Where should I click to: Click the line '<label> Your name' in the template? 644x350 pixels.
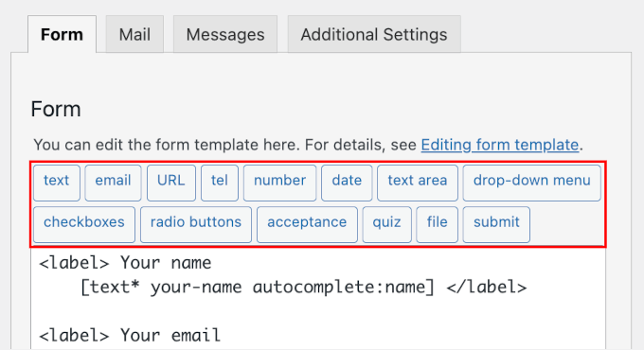pyautogui.click(x=125, y=263)
